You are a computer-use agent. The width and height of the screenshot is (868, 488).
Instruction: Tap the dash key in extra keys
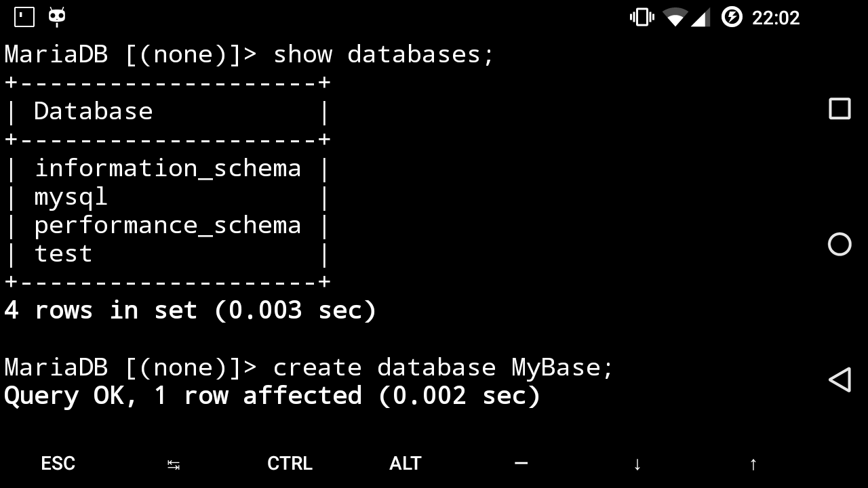point(521,464)
